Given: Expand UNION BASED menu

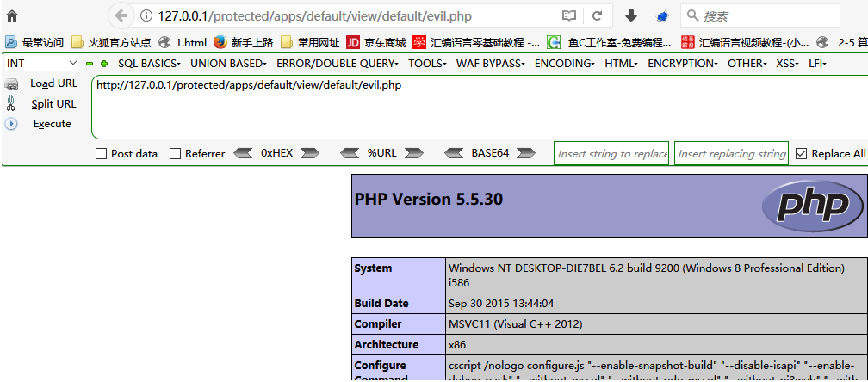Looking at the screenshot, I should point(229,64).
